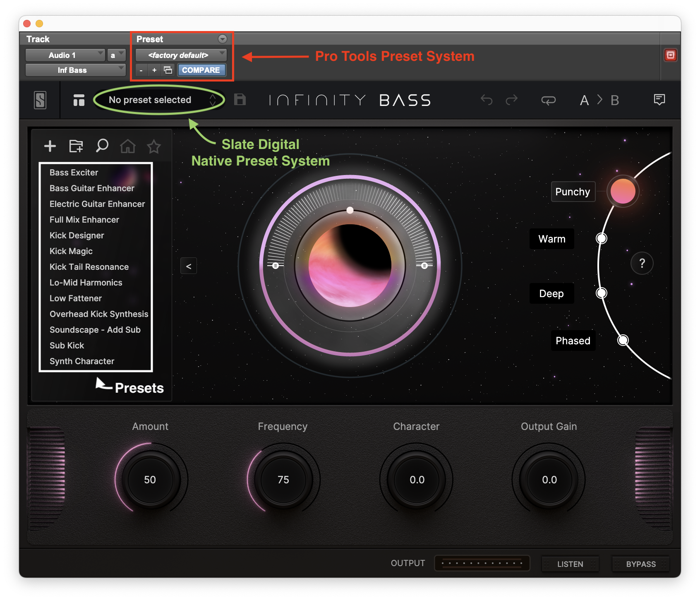Screen dimensions: 700x600
Task: Click the save preset floppy icon
Action: [x=240, y=100]
